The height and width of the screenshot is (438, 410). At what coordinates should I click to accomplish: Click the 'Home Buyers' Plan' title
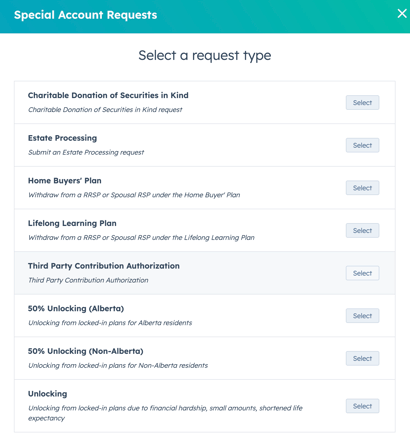[65, 181]
